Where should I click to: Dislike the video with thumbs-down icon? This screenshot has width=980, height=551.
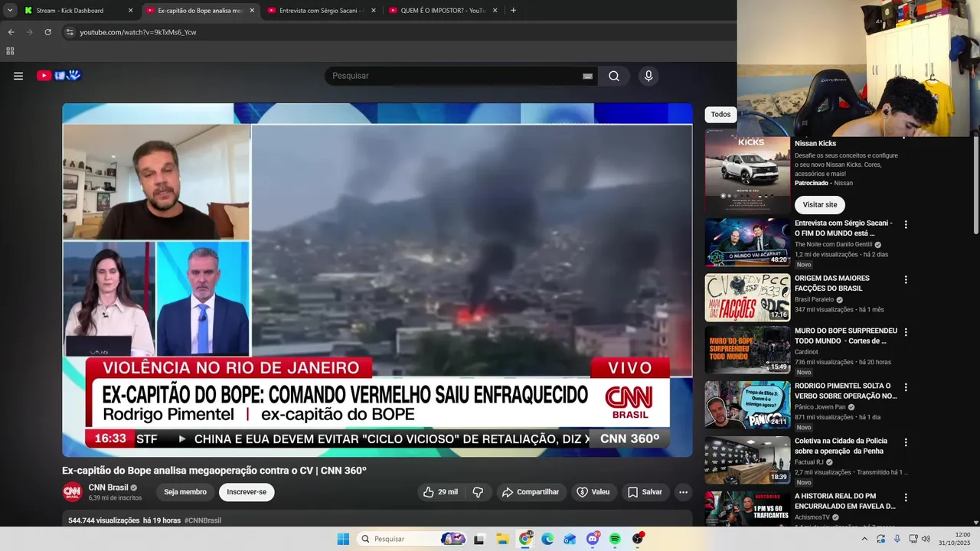(478, 492)
